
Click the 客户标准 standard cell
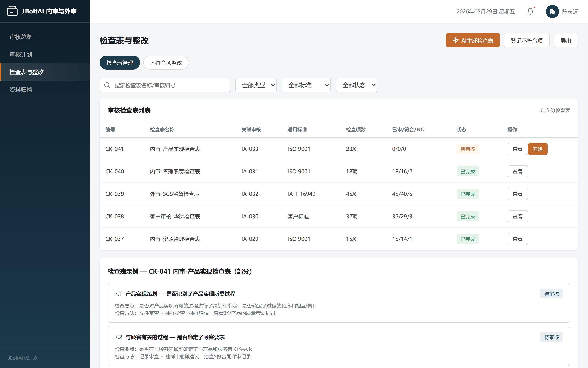coord(298,216)
